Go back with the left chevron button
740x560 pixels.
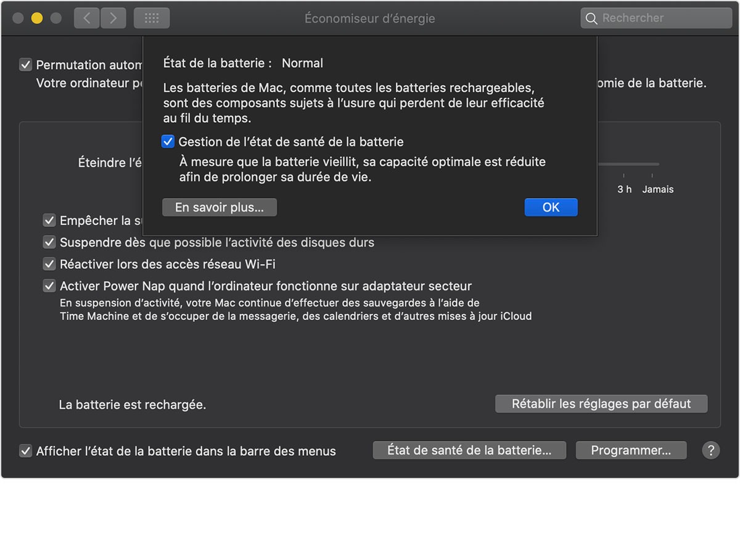(x=86, y=18)
